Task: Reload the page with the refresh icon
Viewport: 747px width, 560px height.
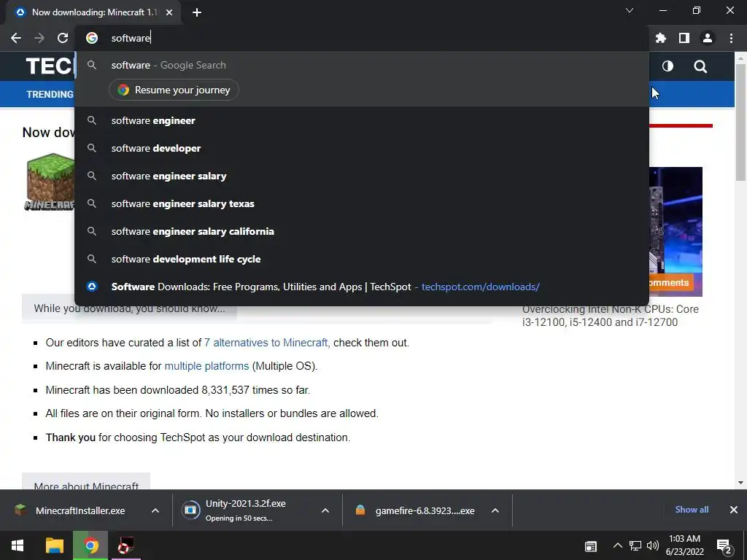Action: [63, 38]
